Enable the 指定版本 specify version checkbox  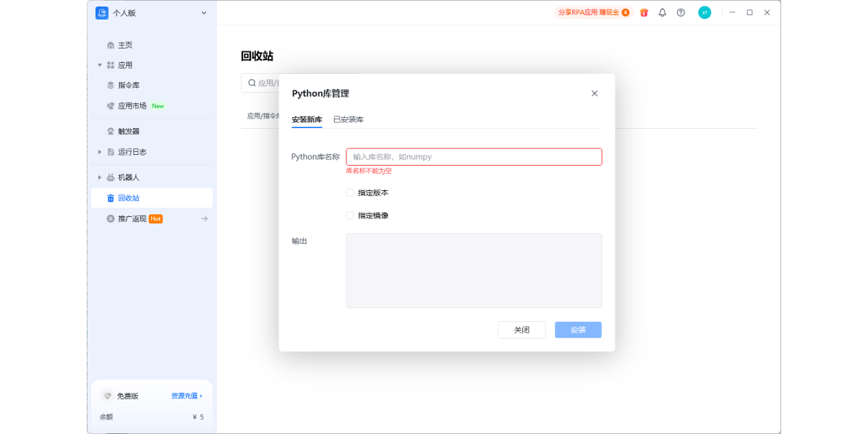point(349,192)
